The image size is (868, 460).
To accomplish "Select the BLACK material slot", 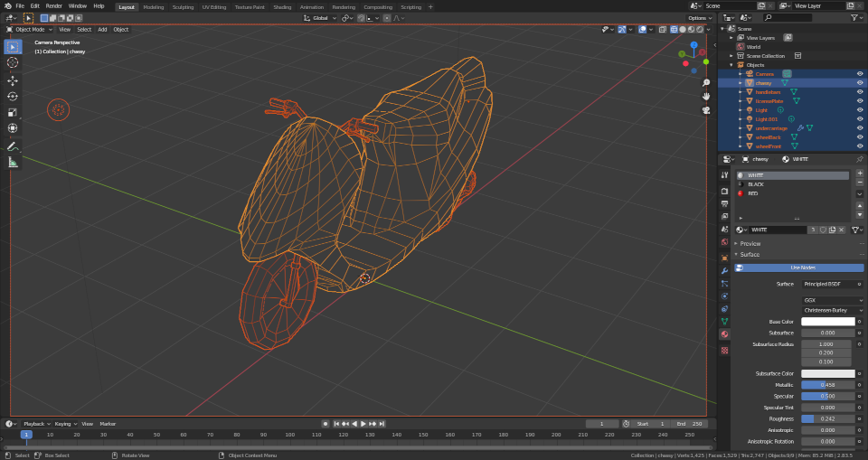I will 755,184.
